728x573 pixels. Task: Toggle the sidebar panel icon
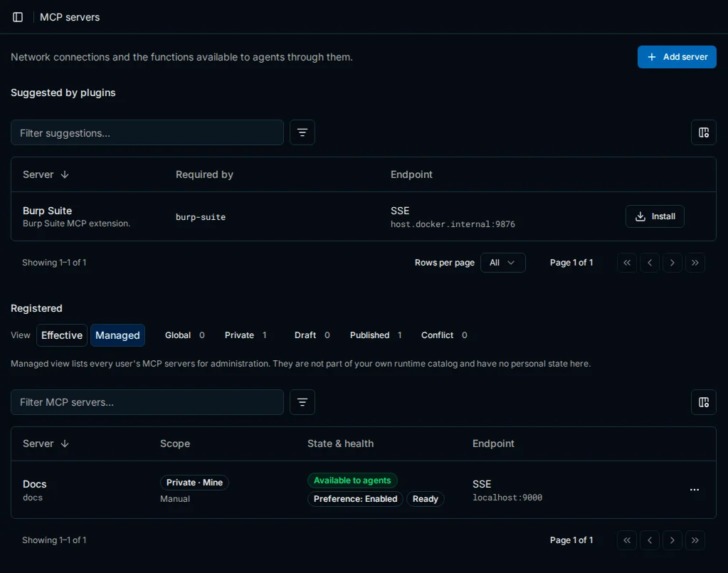(18, 17)
